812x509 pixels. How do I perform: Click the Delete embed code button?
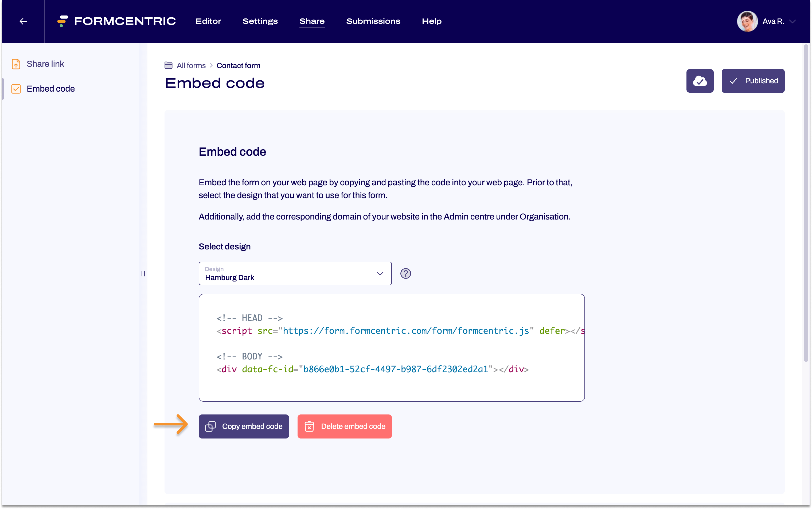(x=345, y=426)
